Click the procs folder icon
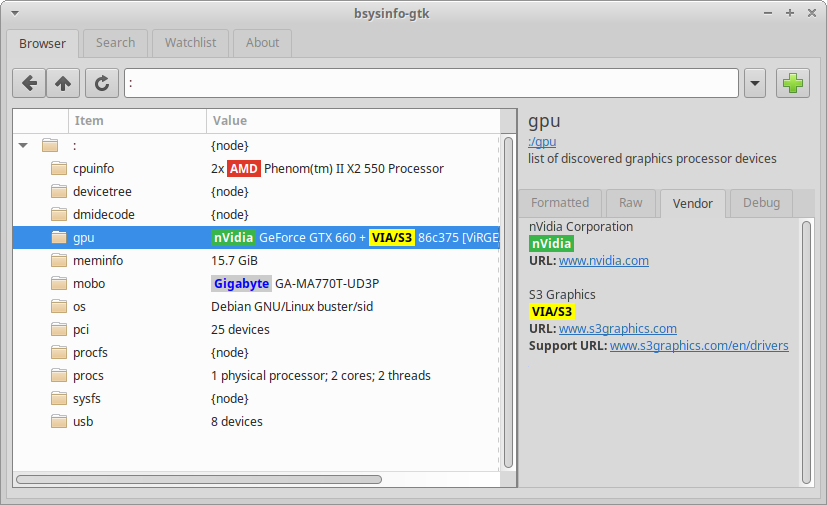Image resolution: width=827 pixels, height=505 pixels. [x=59, y=375]
